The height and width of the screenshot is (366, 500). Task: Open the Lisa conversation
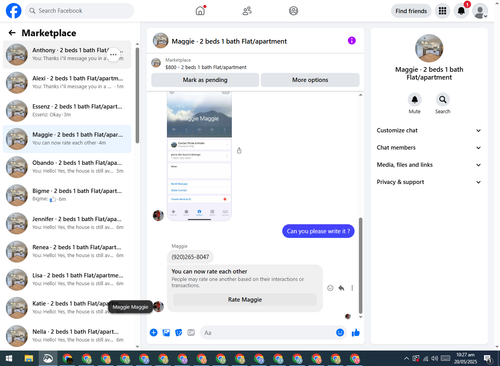(x=67, y=280)
